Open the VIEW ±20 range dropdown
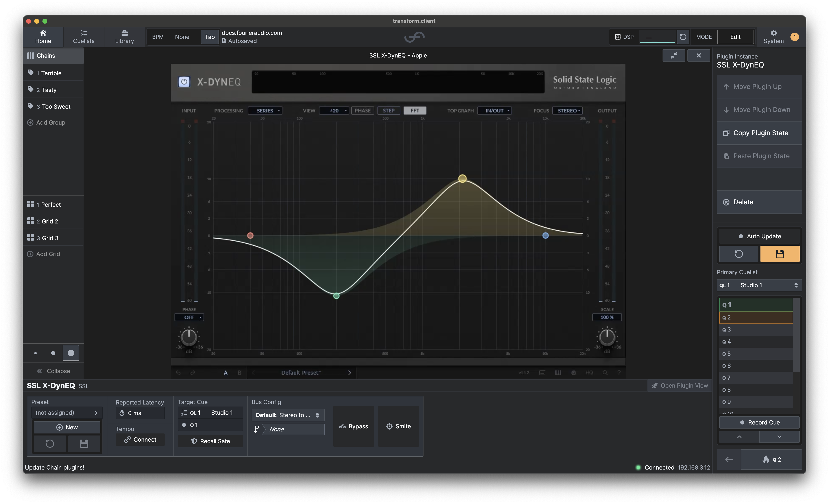829x504 pixels. pos(334,111)
